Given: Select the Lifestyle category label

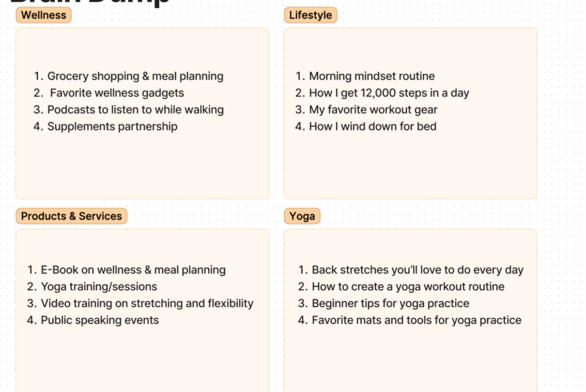Looking at the screenshot, I should point(310,15).
